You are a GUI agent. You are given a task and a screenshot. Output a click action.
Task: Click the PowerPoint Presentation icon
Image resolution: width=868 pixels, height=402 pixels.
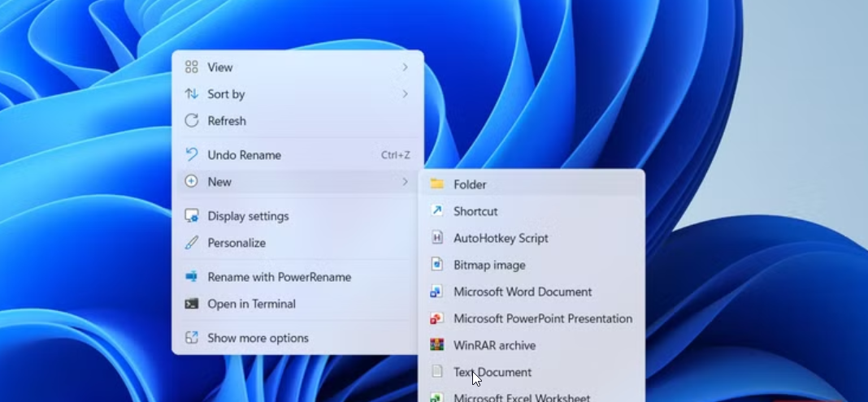tap(437, 318)
